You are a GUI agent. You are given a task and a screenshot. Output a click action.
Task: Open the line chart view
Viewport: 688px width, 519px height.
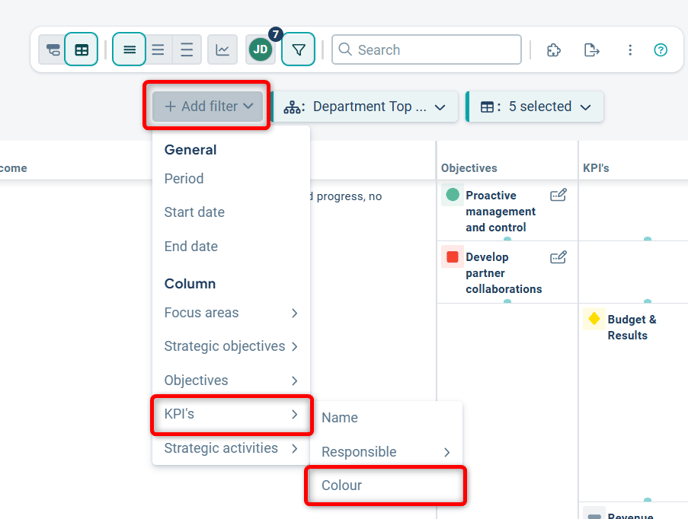coord(222,50)
